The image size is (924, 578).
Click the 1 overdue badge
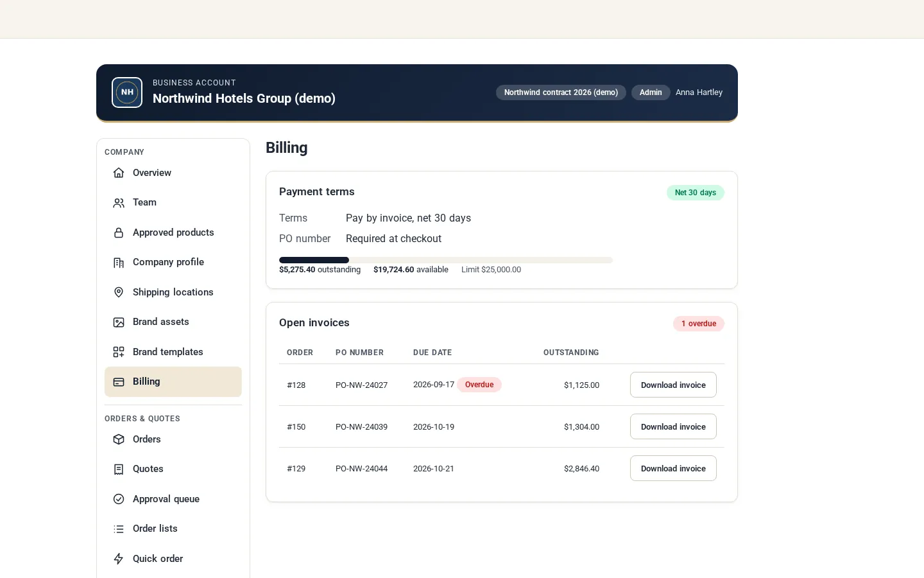pos(699,324)
